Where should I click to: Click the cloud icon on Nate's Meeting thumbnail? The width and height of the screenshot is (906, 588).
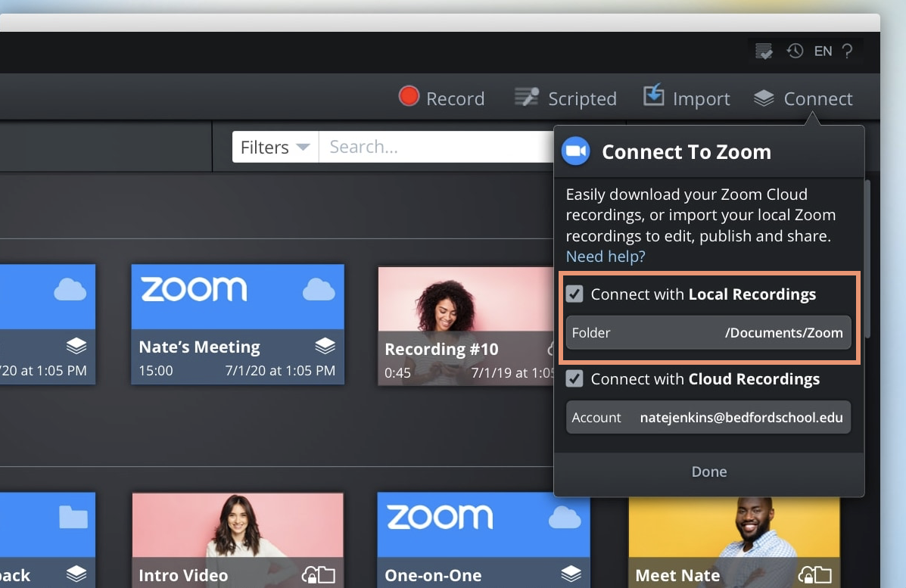319,289
